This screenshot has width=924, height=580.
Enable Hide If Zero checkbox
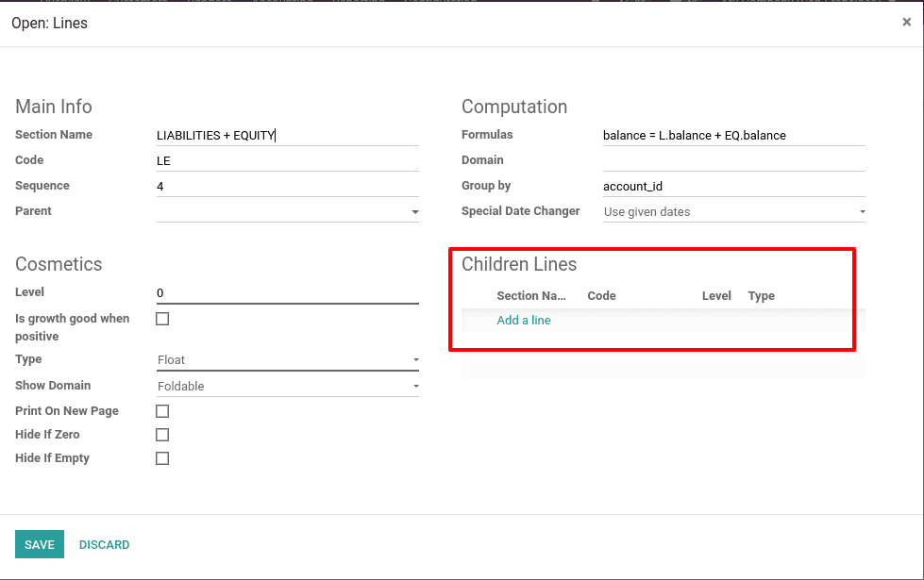click(x=162, y=435)
